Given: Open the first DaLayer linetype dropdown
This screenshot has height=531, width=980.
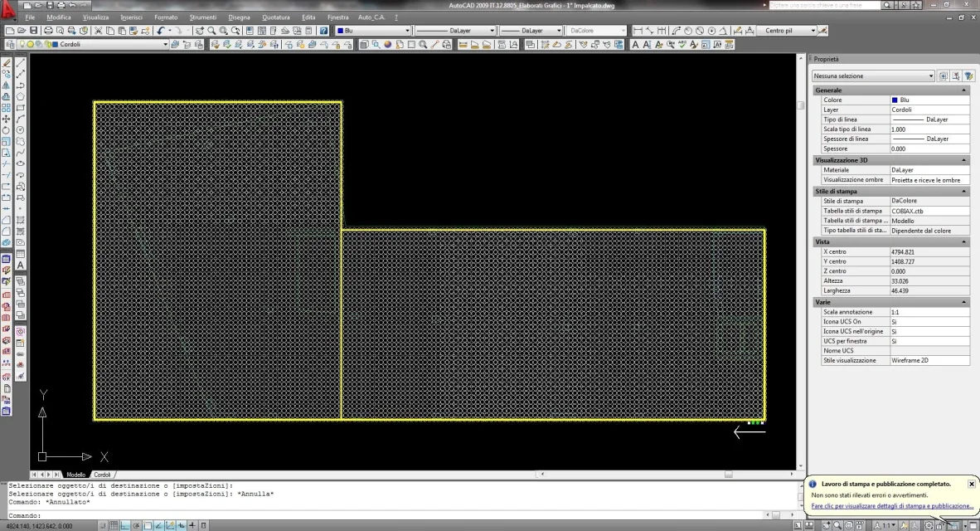Looking at the screenshot, I should (492, 30).
